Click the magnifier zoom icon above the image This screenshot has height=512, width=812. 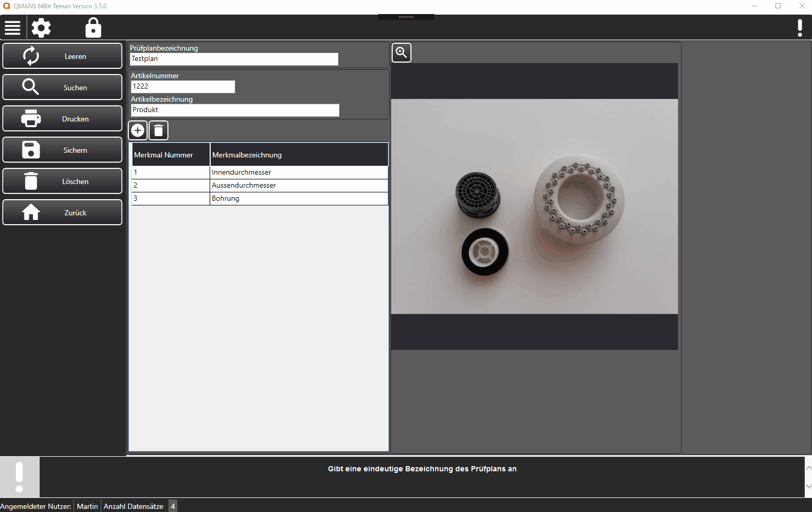(402, 52)
